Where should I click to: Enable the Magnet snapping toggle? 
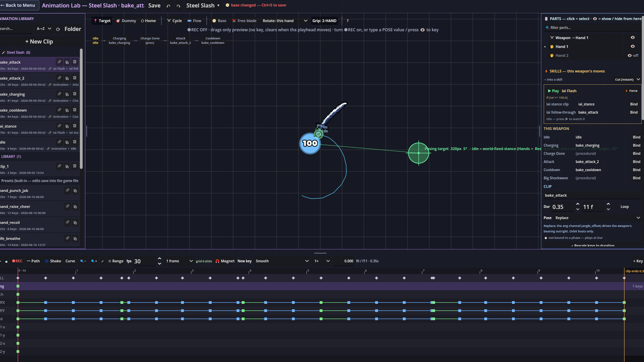[x=225, y=261]
